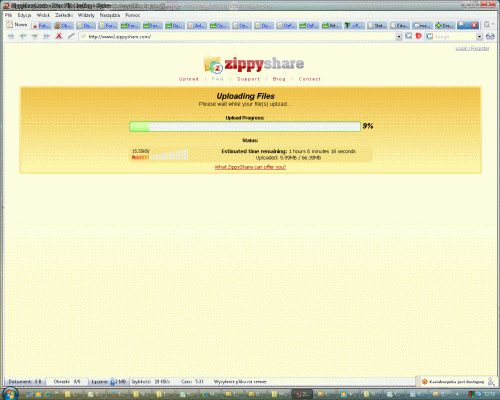Open the Widok menu
Screen dimensions: 500x400
[x=43, y=15]
